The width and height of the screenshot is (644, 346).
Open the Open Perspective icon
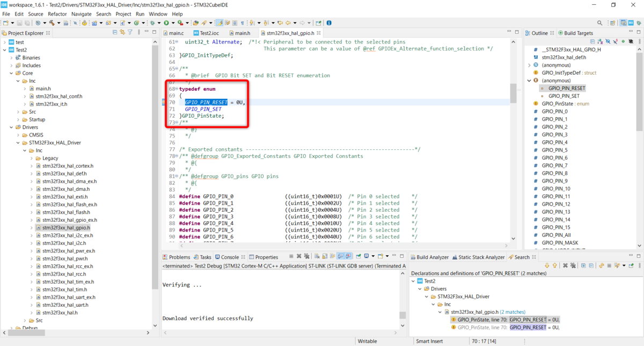[x=613, y=23]
